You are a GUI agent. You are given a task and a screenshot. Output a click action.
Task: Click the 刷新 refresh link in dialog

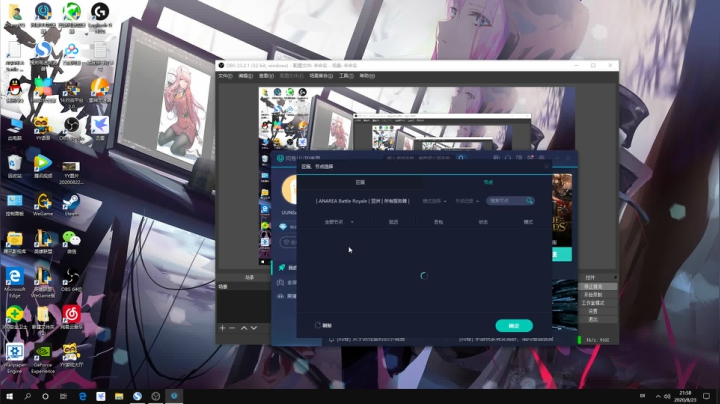click(323, 325)
